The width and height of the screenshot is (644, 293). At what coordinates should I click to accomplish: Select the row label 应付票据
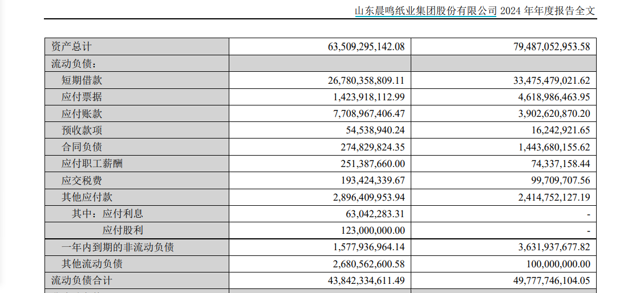[x=82, y=97]
